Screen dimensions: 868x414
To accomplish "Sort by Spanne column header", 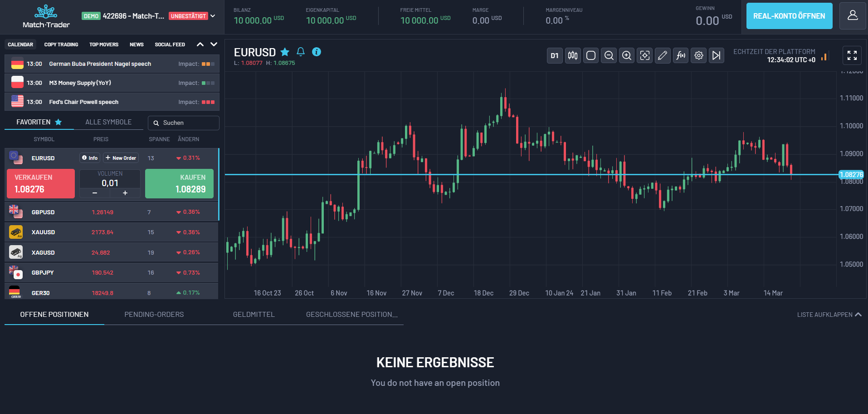I will (159, 139).
